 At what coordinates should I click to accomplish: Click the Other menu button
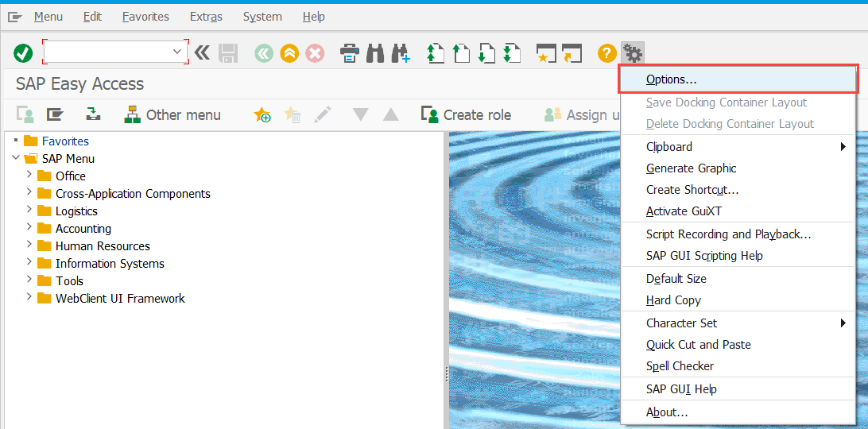172,114
